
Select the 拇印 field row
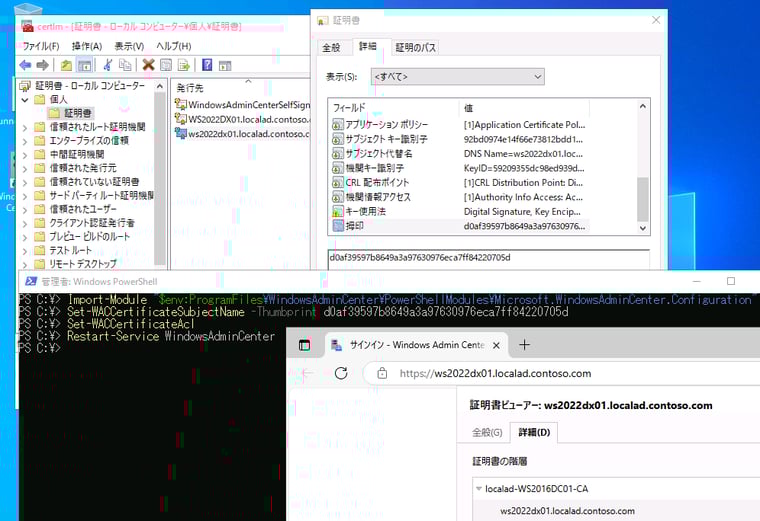click(x=459, y=226)
